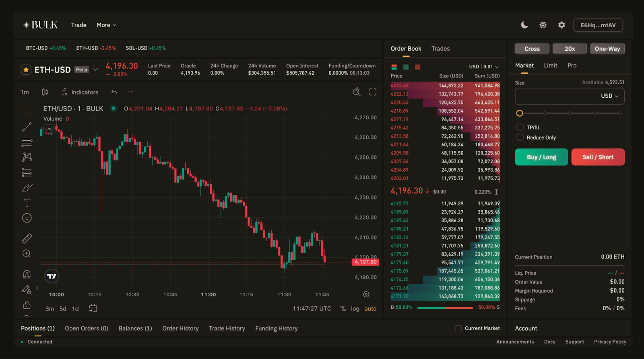This screenshot has width=644, height=359.
Task: Open settings gear icon
Action: [x=561, y=25]
